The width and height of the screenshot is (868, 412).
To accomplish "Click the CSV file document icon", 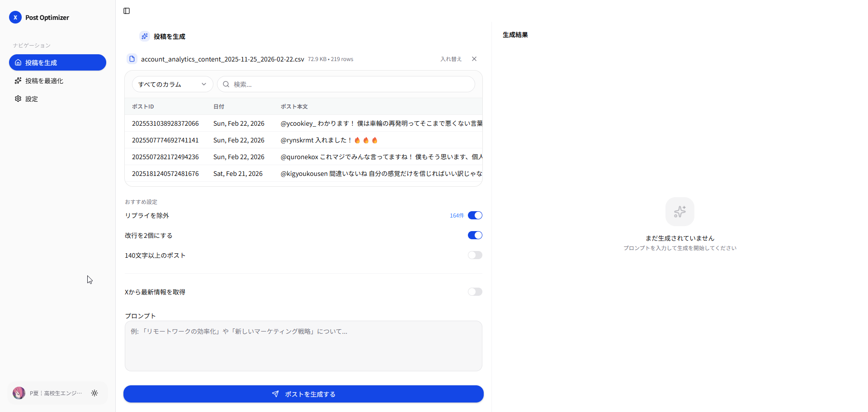I will tap(132, 59).
